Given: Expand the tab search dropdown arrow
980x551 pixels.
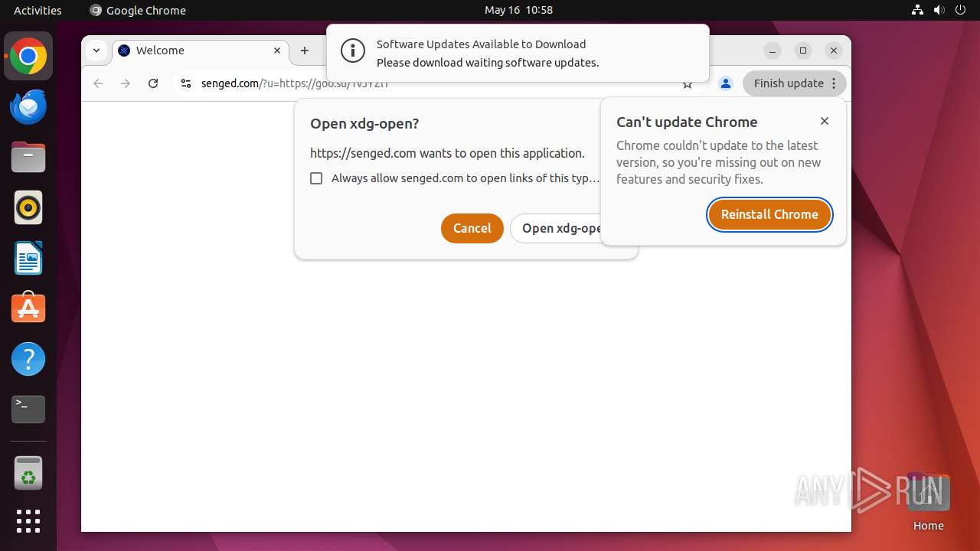Looking at the screenshot, I should (x=96, y=51).
